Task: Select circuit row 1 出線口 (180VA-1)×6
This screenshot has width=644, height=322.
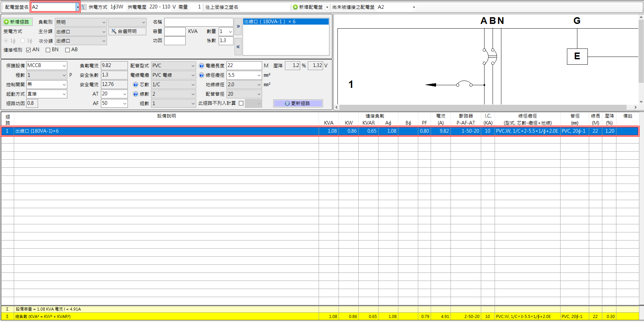Action: (320, 131)
